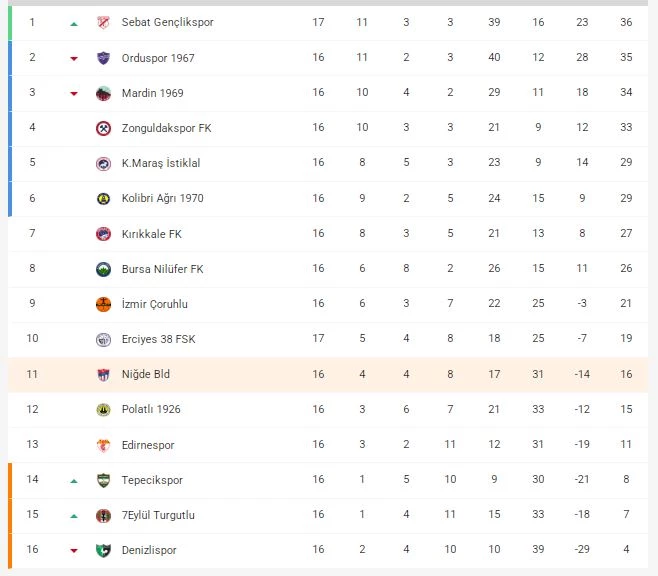Click the Bursa Nilüfer FK badge
658x576 pixels.
(x=103, y=269)
